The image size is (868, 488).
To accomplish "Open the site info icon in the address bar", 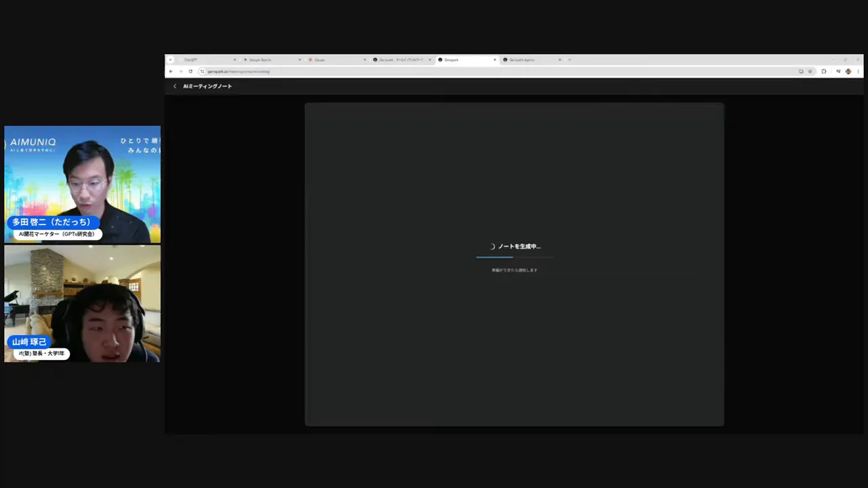I will (x=202, y=71).
